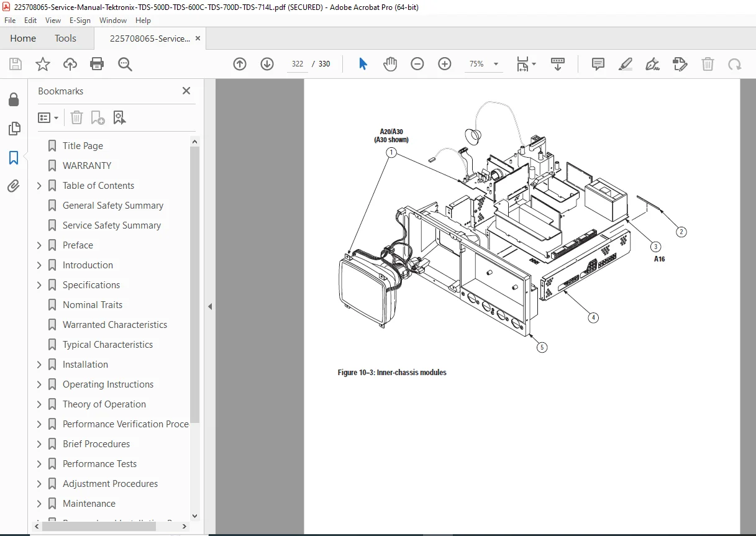Zoom in with plus icon

(445, 64)
